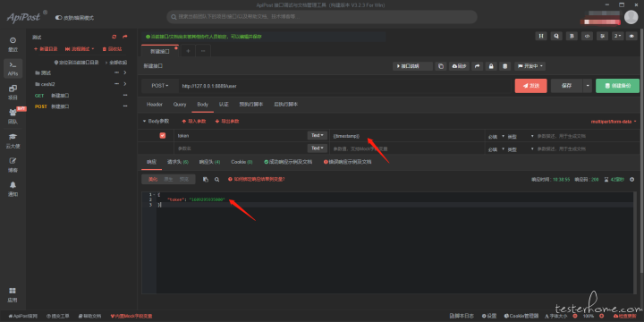Click the request URL input field
Screen dimensions: 644x322
pyautogui.click(x=344, y=86)
